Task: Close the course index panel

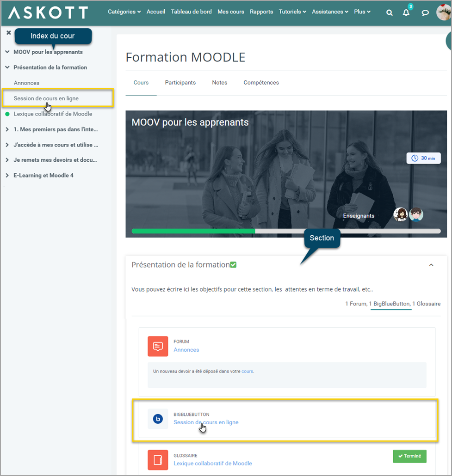Action: coord(8,32)
